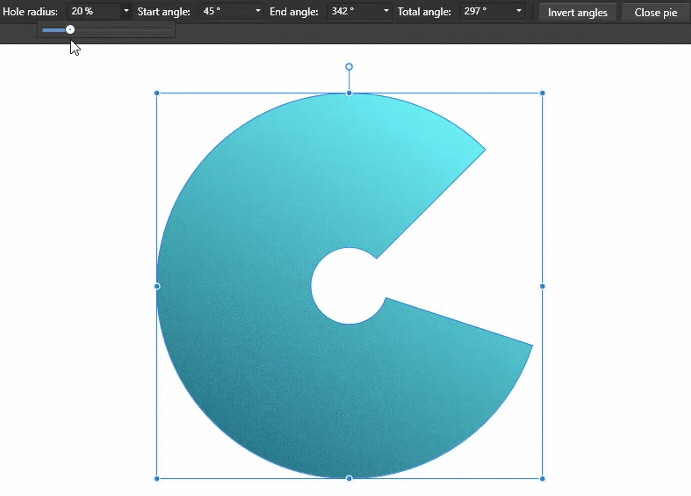
Task: Click the right-middle selection handle
Action: point(542,286)
